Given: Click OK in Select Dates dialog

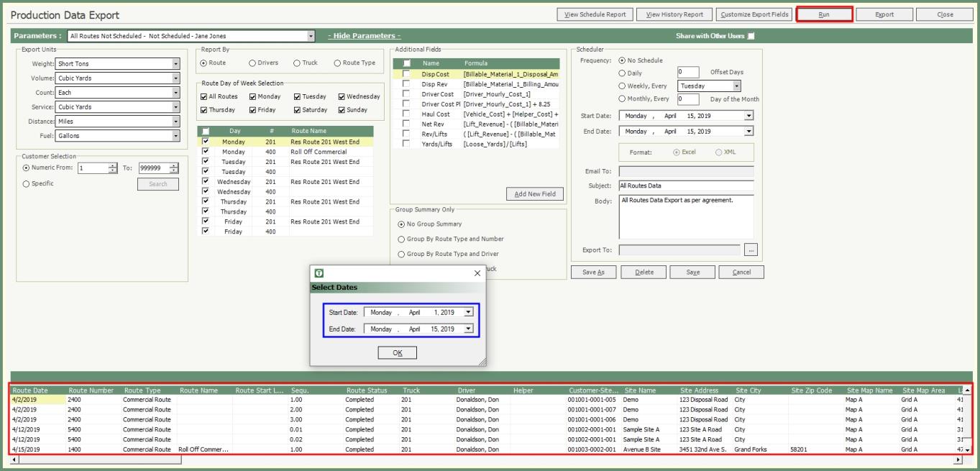Looking at the screenshot, I should 397,353.
